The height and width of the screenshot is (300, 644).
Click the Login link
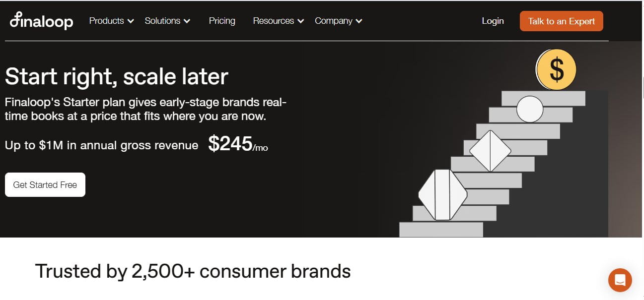[x=493, y=21]
